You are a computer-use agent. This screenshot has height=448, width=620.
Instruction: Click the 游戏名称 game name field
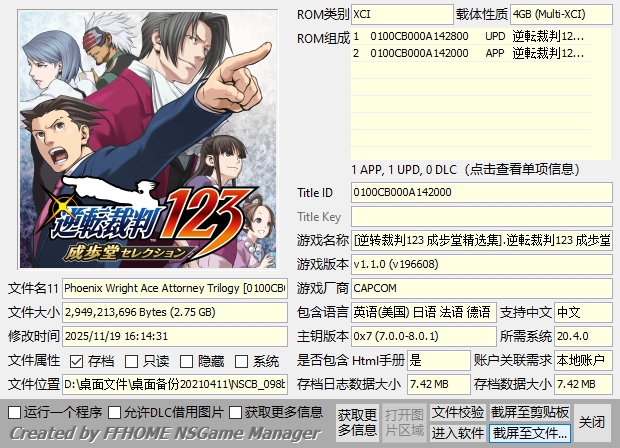(x=482, y=240)
